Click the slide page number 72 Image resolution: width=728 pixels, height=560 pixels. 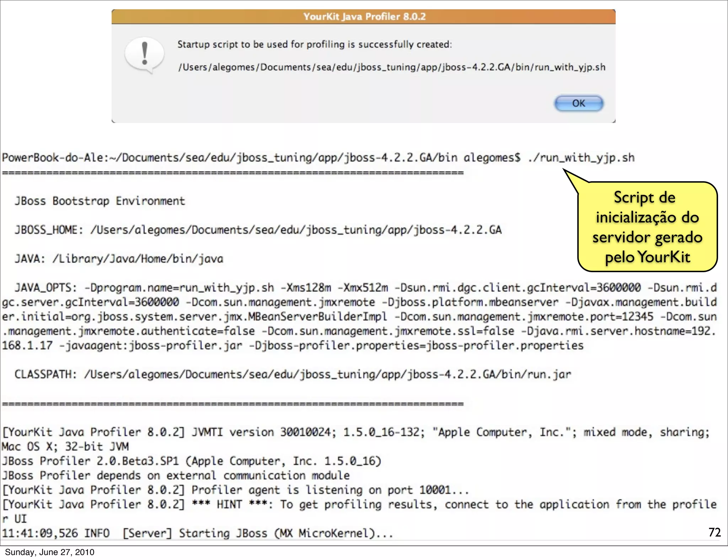pos(714,532)
